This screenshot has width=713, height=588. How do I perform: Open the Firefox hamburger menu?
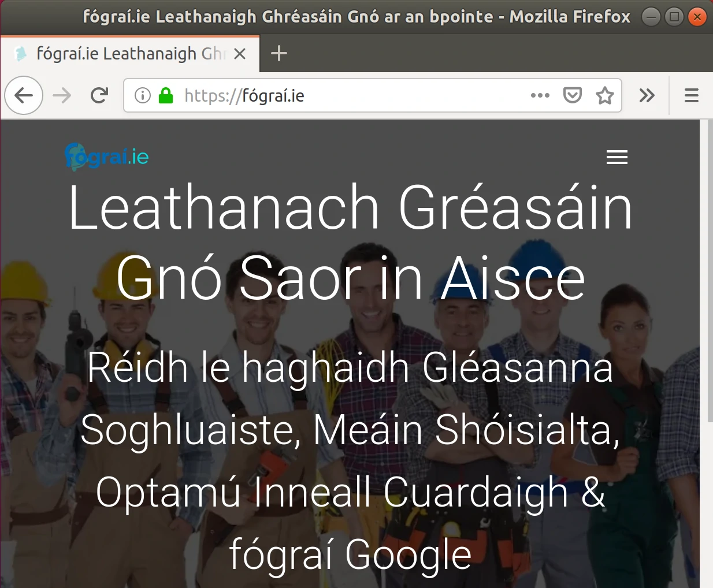(692, 95)
